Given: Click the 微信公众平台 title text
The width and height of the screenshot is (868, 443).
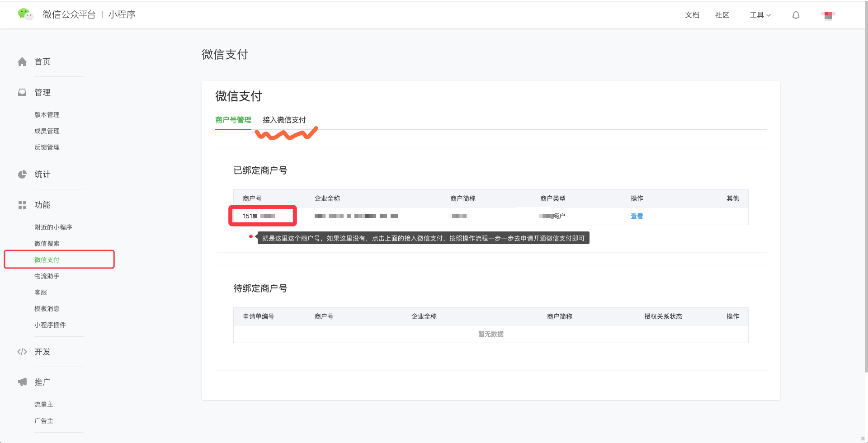Looking at the screenshot, I should pyautogui.click(x=69, y=14).
